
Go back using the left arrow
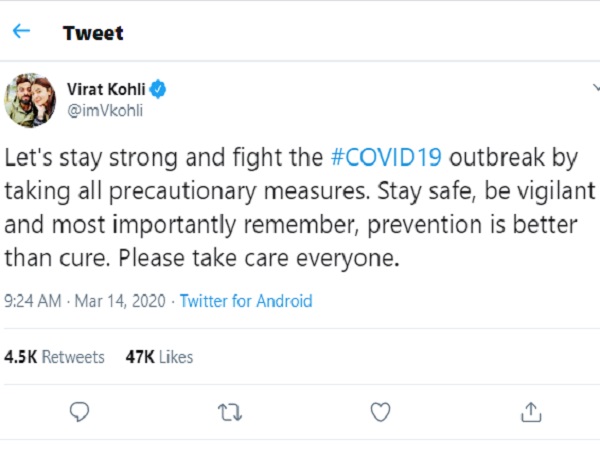[21, 31]
